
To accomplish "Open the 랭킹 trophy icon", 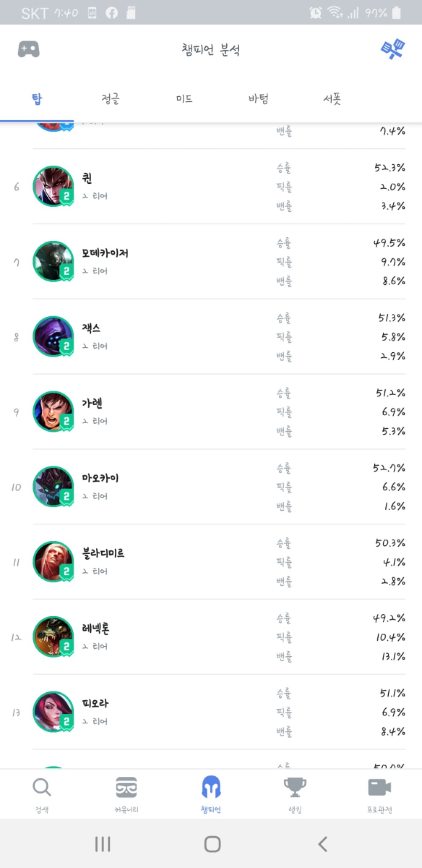I will (x=295, y=787).
